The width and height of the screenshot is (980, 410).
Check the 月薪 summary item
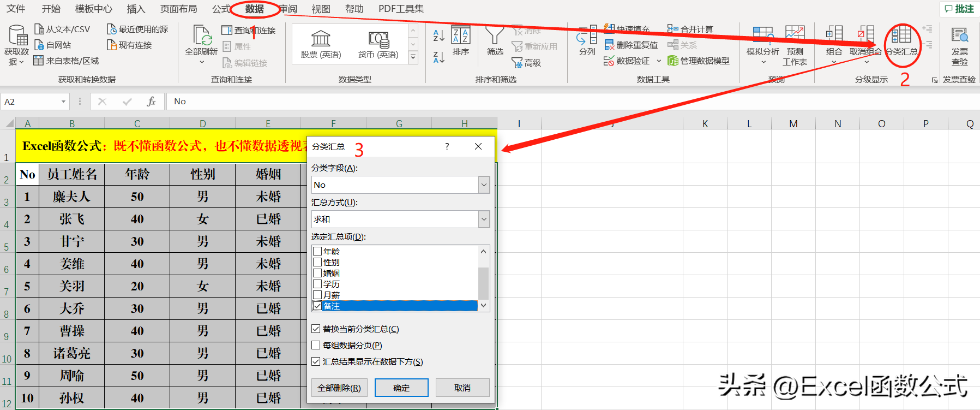pos(317,295)
